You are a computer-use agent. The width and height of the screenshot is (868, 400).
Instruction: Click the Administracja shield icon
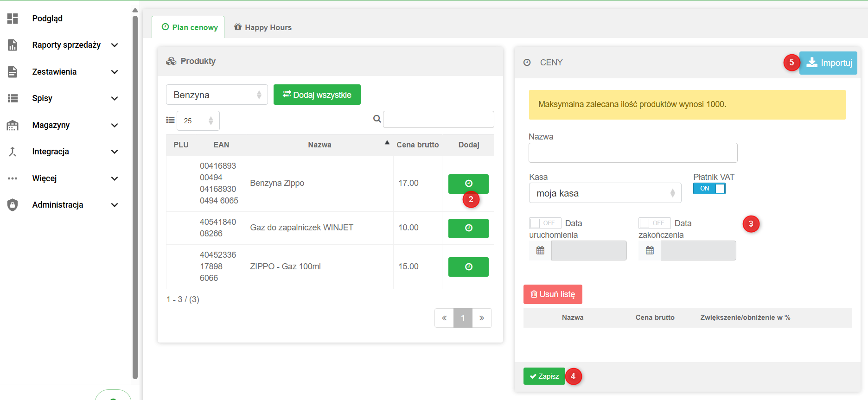click(13, 205)
